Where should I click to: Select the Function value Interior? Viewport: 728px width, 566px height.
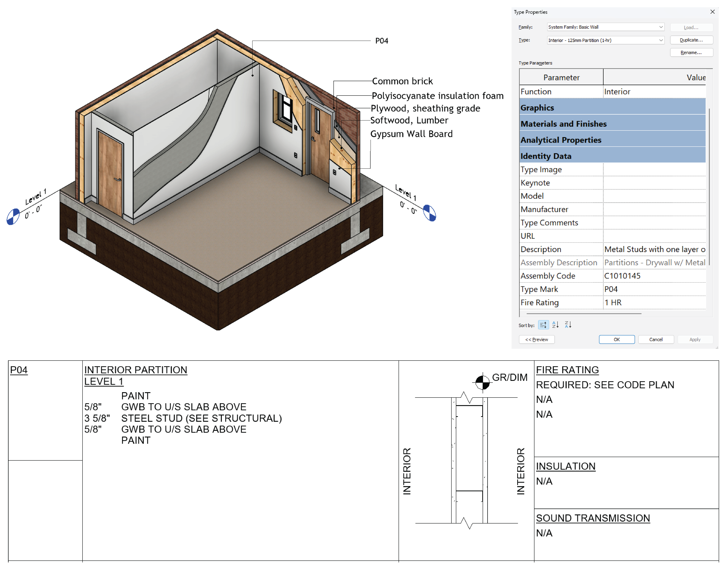tap(654, 92)
